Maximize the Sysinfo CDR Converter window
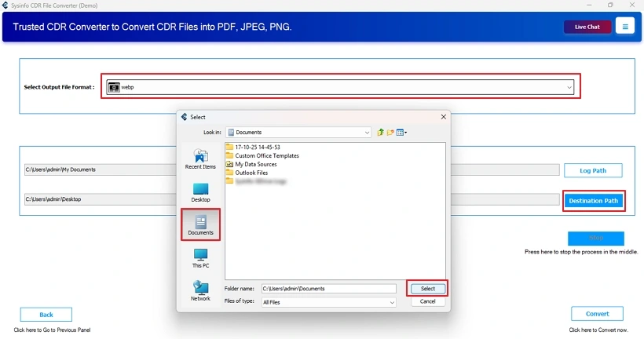Image resolution: width=644 pixels, height=339 pixels. (x=610, y=5)
